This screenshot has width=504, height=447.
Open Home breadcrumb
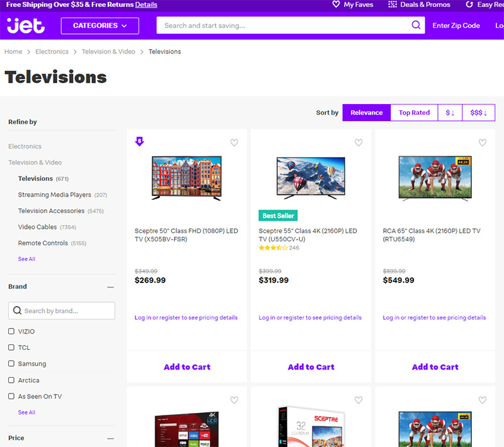point(13,52)
